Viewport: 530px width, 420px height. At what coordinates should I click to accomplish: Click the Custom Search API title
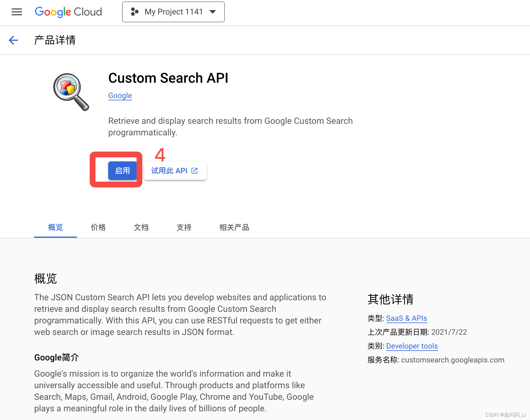click(x=168, y=78)
